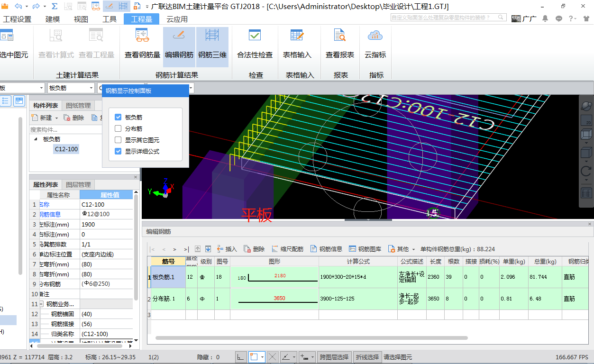This screenshot has width=594, height=364.
Task: Collapse the 钢筋业务 property group
Action: pos(41,304)
